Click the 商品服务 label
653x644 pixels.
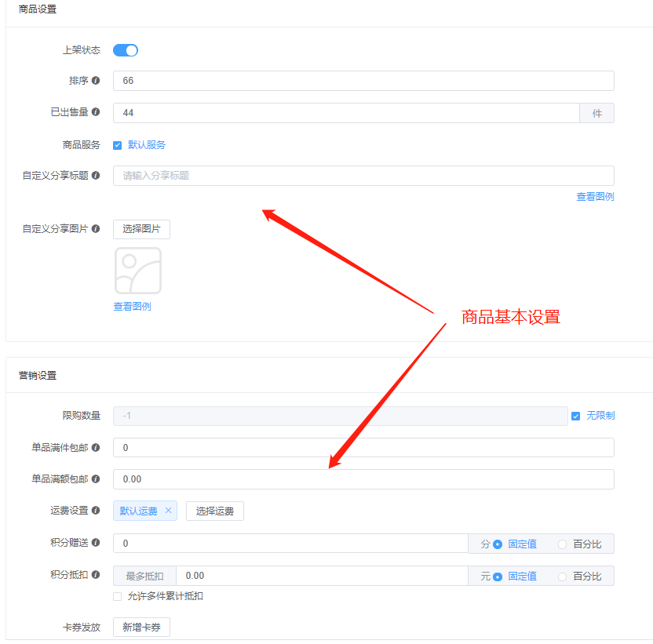coord(81,145)
